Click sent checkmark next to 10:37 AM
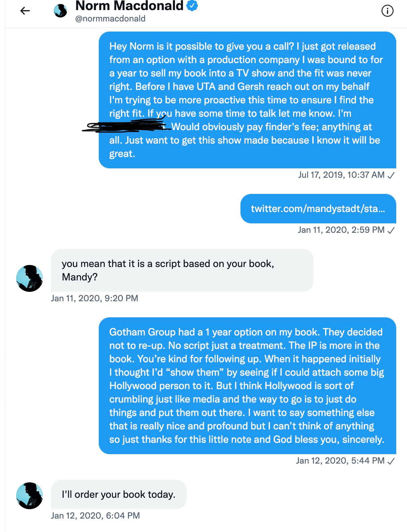This screenshot has height=532, width=407. coord(391,175)
